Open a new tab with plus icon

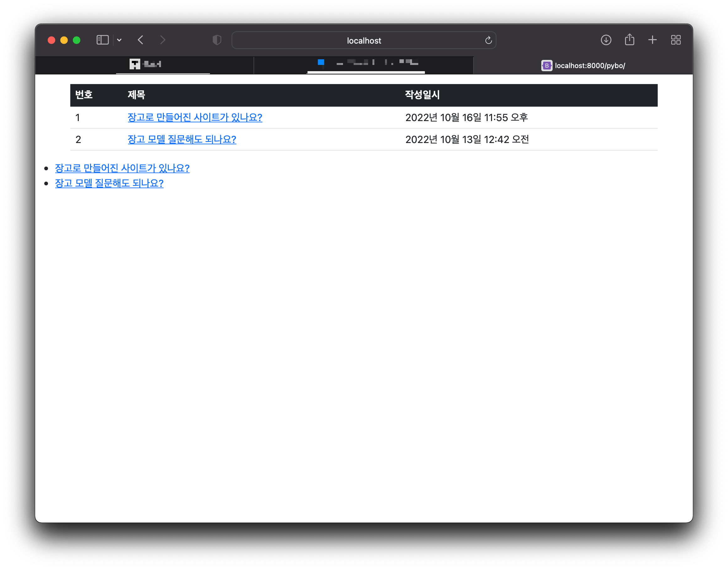point(652,40)
